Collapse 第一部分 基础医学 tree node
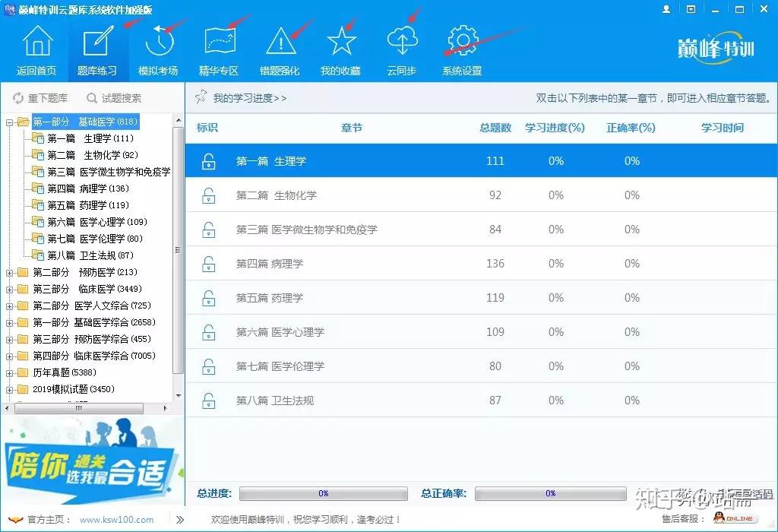Viewport: 778px width, 532px height. pos(9,122)
